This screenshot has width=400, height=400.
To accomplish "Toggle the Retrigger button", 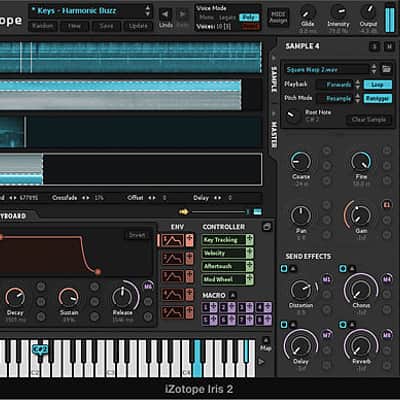I will (x=377, y=98).
